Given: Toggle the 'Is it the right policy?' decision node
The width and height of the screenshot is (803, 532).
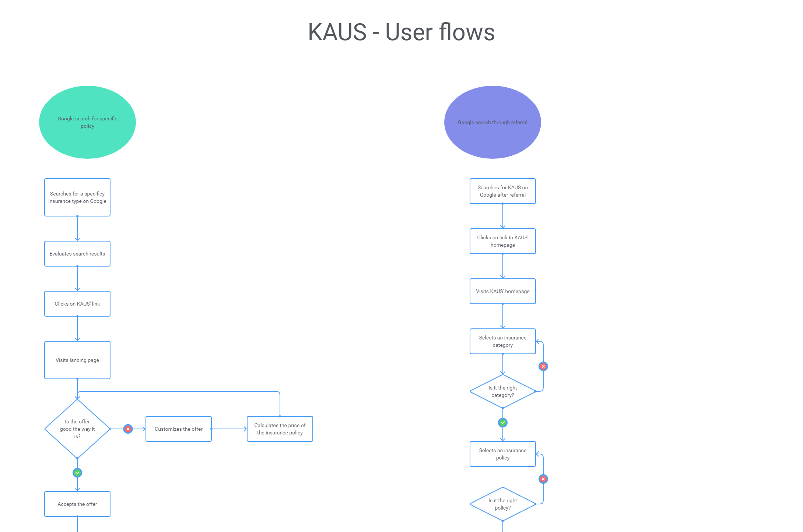Looking at the screenshot, I should click(x=502, y=504).
